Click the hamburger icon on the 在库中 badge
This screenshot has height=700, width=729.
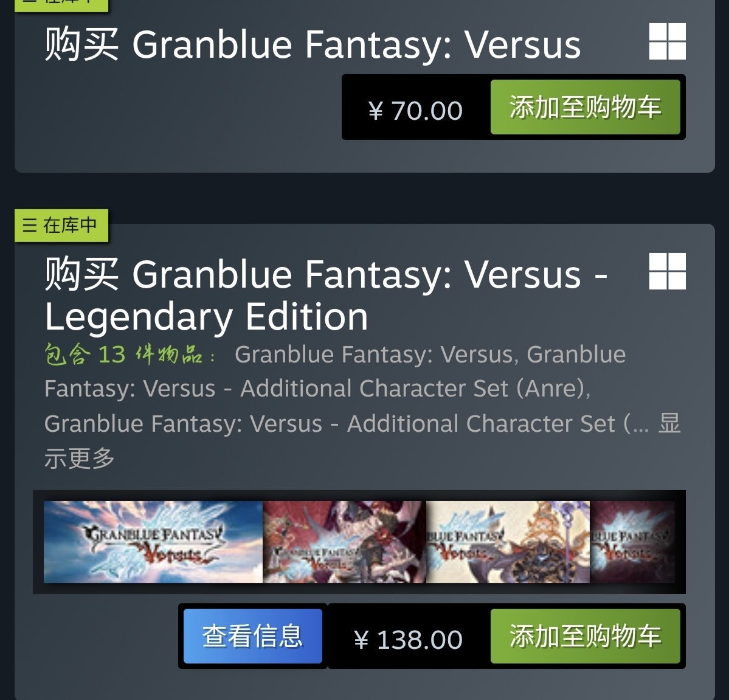29,226
